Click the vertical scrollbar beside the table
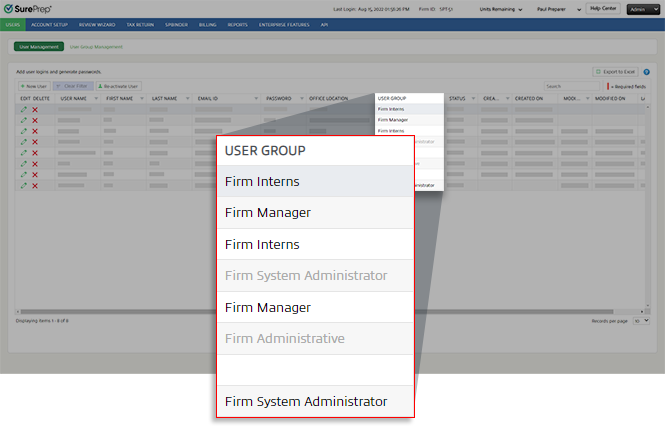665x428 pixels. 648,206
